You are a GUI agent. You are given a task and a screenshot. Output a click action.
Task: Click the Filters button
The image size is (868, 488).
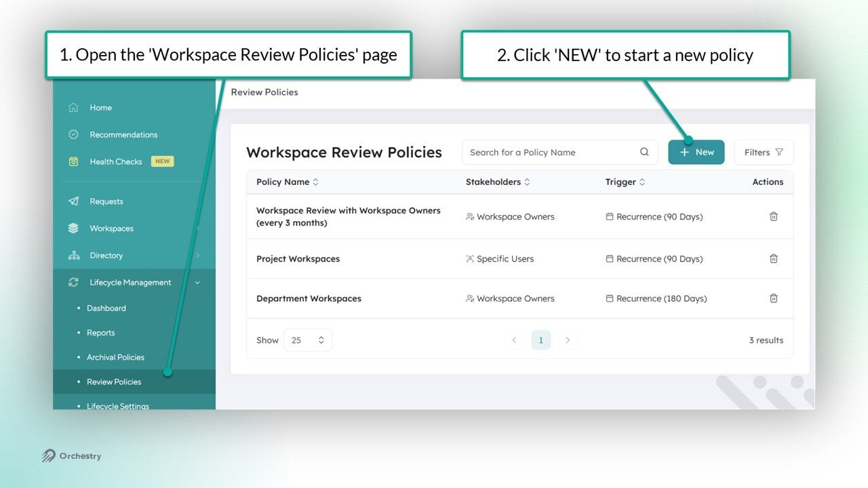(x=764, y=152)
